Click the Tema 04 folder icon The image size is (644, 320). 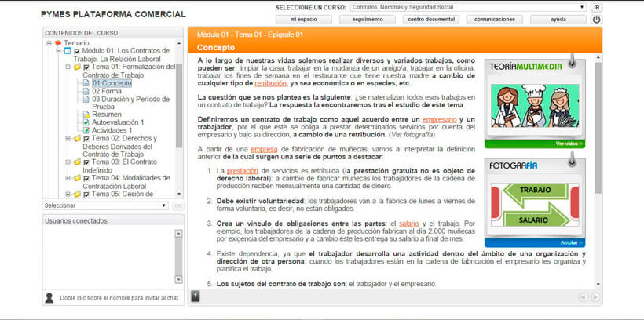[x=77, y=178]
